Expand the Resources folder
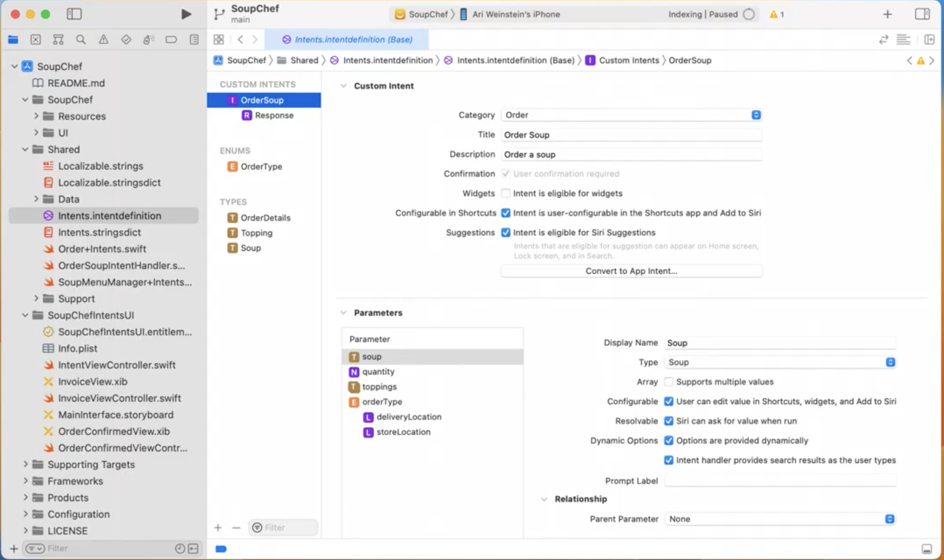 point(36,116)
